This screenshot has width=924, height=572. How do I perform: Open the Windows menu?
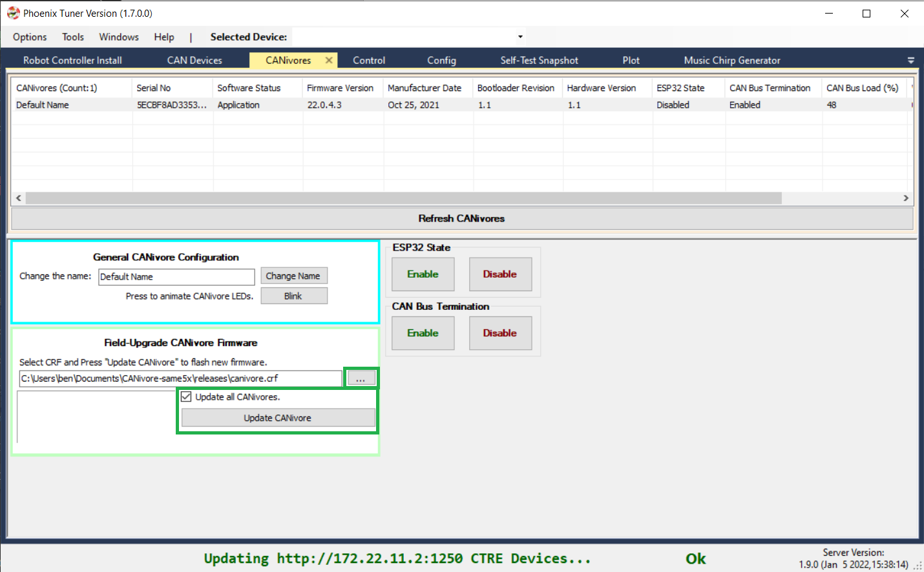pyautogui.click(x=119, y=37)
